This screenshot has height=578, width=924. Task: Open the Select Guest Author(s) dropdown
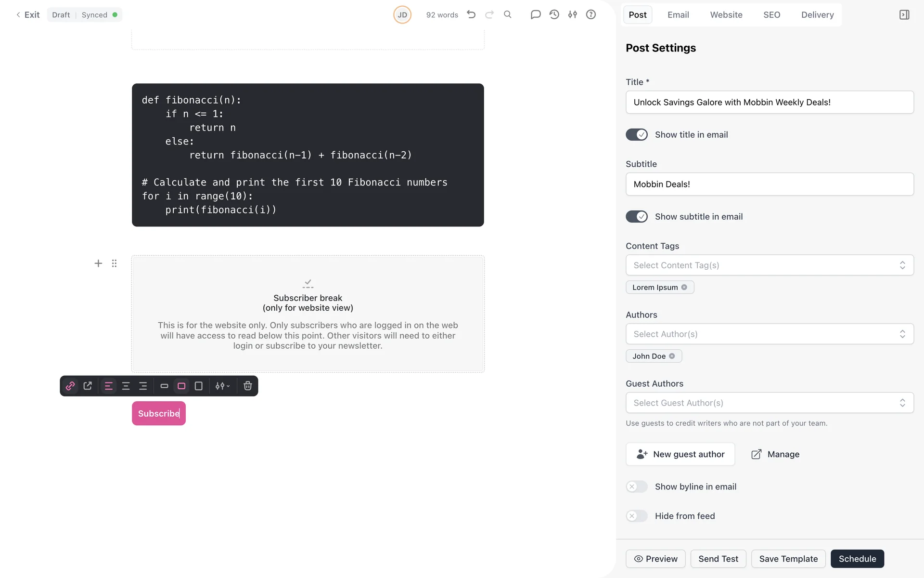769,403
